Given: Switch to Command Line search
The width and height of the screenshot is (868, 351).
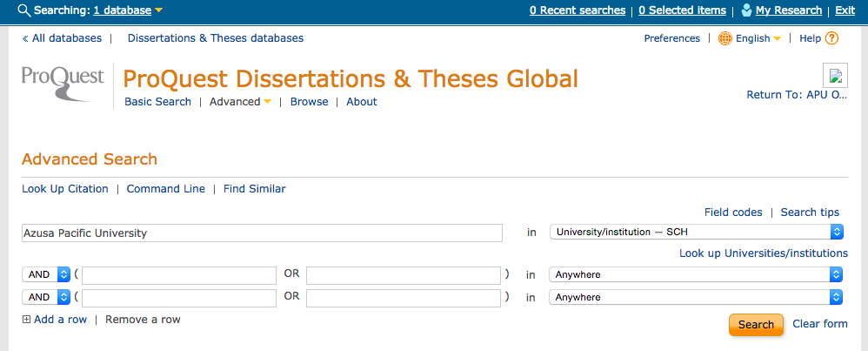Looking at the screenshot, I should (166, 188).
